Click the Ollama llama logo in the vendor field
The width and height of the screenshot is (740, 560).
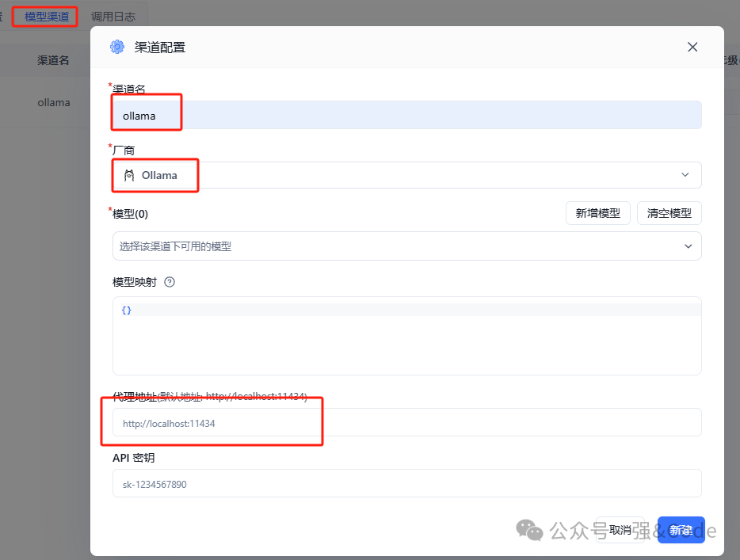[x=129, y=175]
